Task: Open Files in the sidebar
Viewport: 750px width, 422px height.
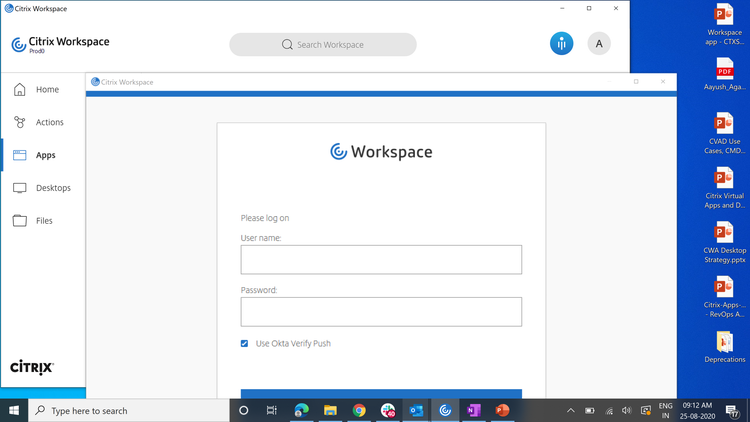Action: point(43,221)
